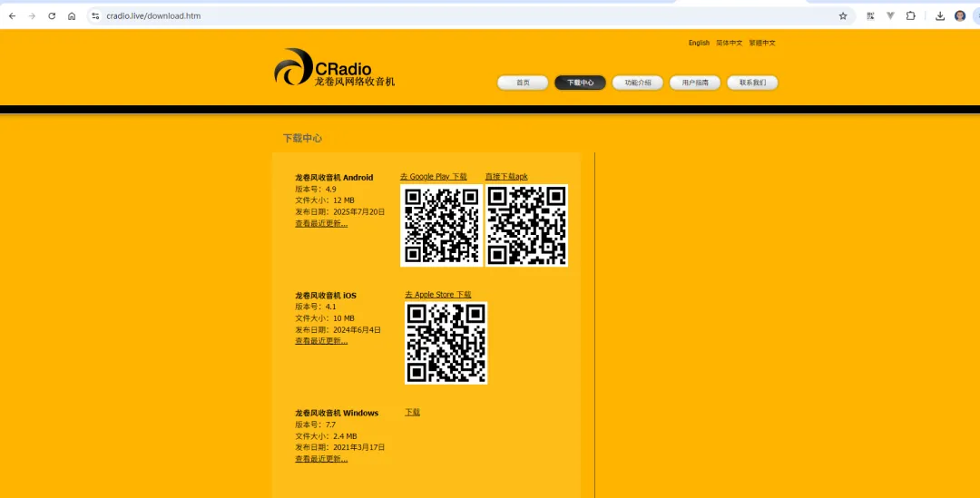The width and height of the screenshot is (980, 498).
Task: Click the 发布日期：2024年6月4日 text
Action: (338, 330)
